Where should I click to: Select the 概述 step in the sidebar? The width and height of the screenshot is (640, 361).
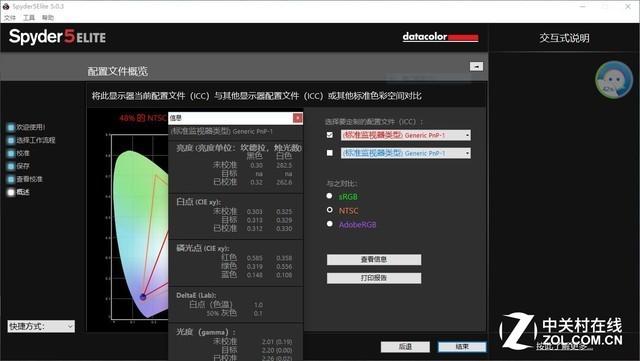(x=19, y=192)
